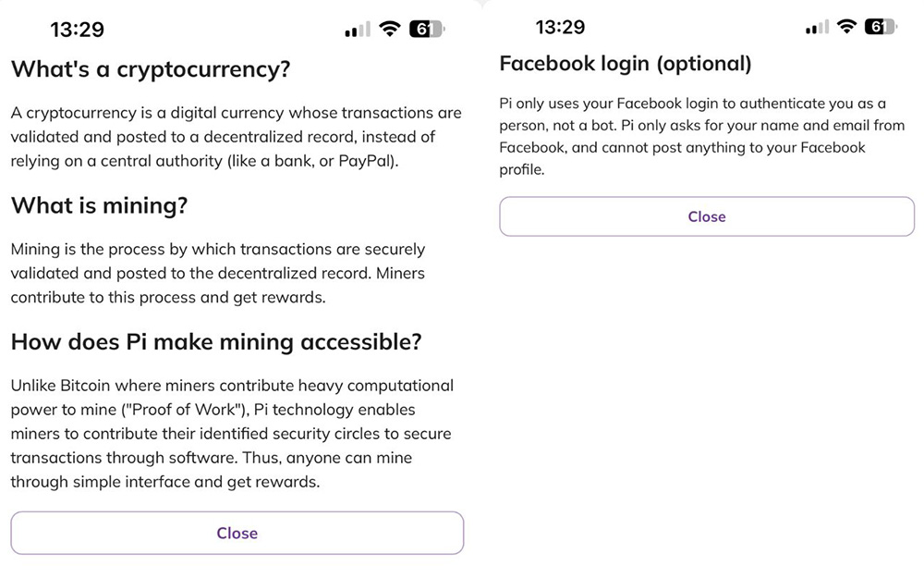
Task: Tap the 13:29 clock on right screen
Action: (x=560, y=27)
